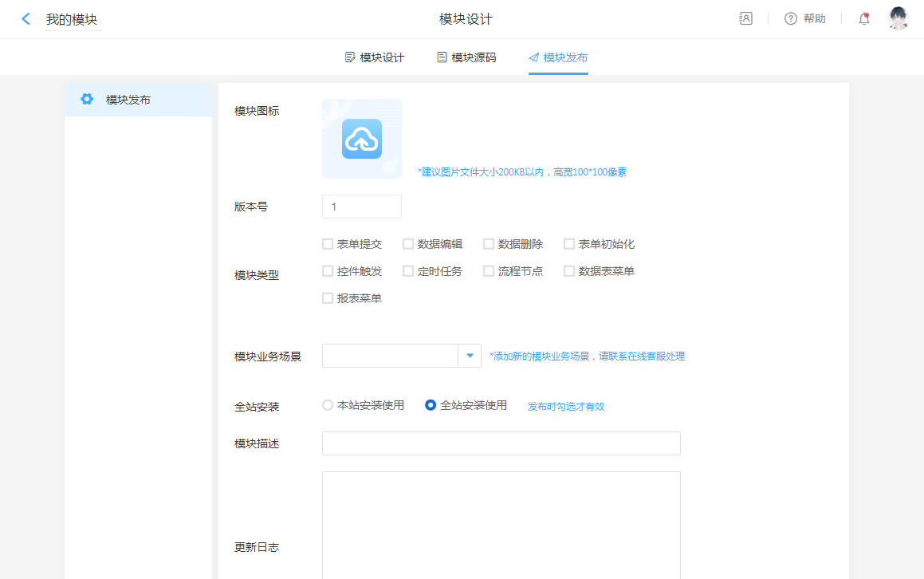Switch to the 模块设计 tab
924x579 pixels.
(x=375, y=57)
